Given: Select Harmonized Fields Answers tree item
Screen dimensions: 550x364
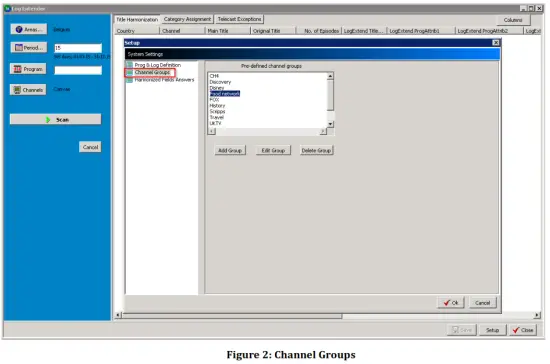Looking at the screenshot, I should [164, 80].
